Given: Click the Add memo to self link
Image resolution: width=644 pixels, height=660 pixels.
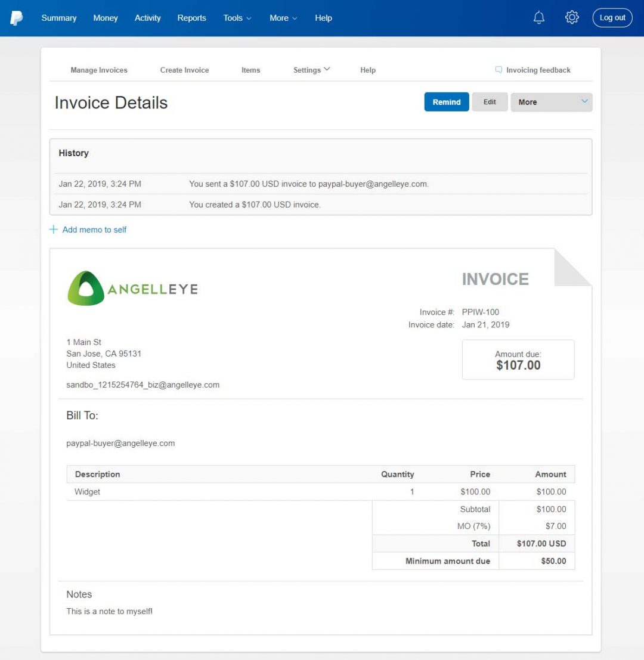Looking at the screenshot, I should click(94, 229).
